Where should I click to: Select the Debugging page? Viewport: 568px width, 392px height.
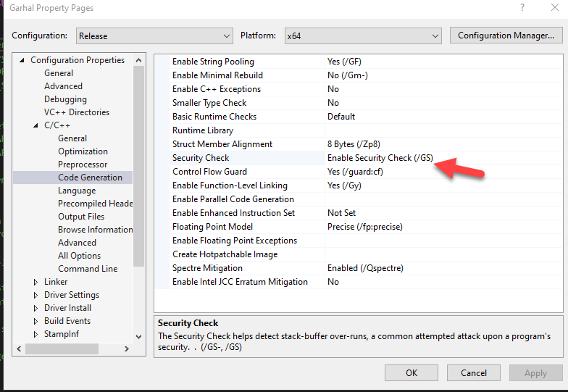pos(65,99)
